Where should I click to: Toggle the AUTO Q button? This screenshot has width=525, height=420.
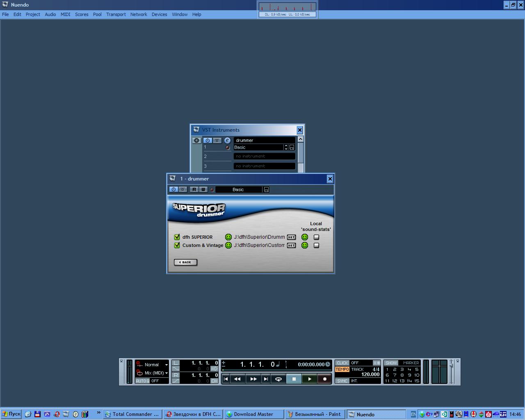pos(142,381)
